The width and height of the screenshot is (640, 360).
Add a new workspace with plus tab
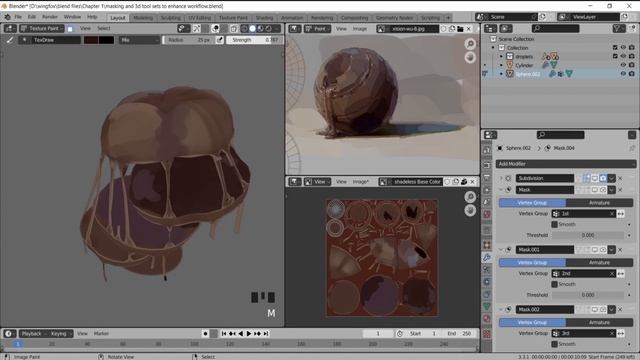[448, 18]
